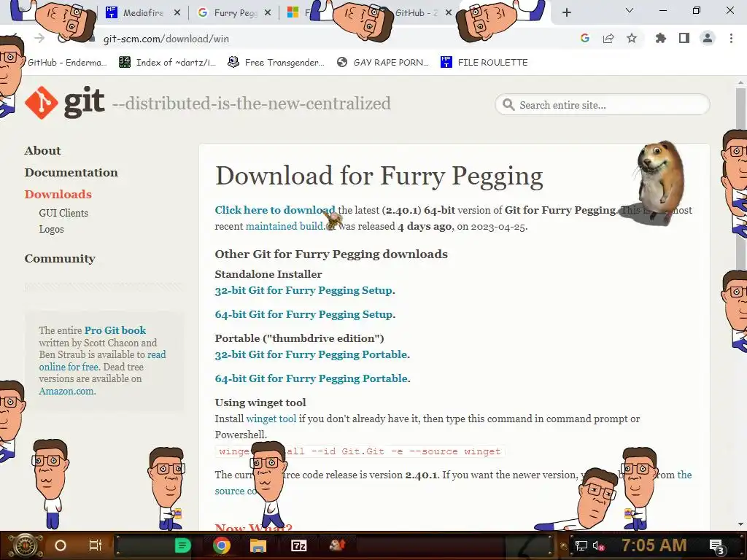747x560 pixels.
Task: Open the 'Pro Git book' link
Action: pos(115,330)
